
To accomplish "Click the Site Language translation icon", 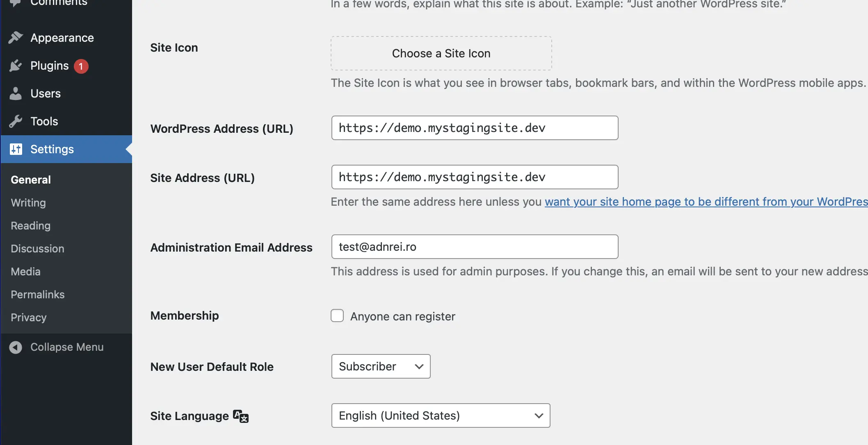I will coord(241,416).
